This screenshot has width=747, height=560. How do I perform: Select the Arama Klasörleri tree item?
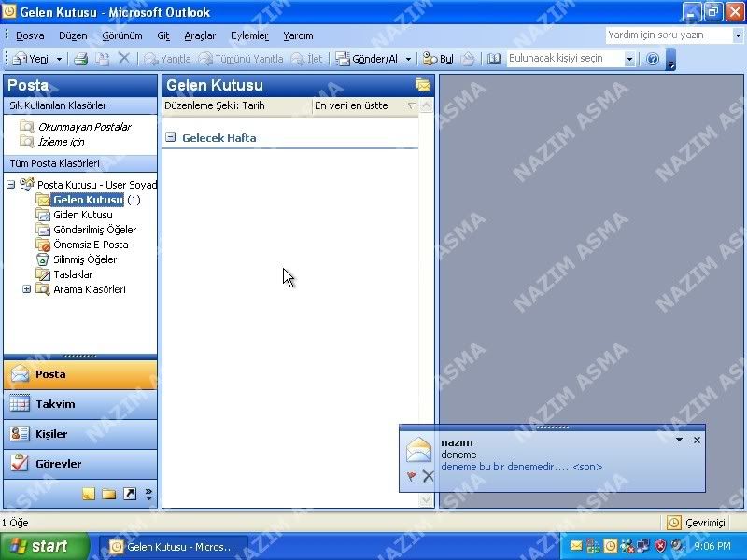[x=90, y=289]
